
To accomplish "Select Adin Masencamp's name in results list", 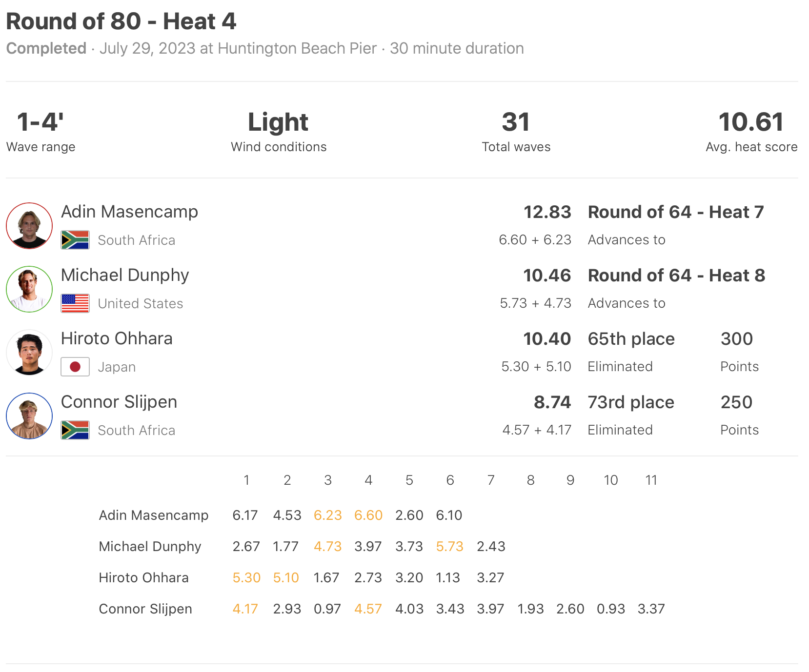I will click(129, 212).
